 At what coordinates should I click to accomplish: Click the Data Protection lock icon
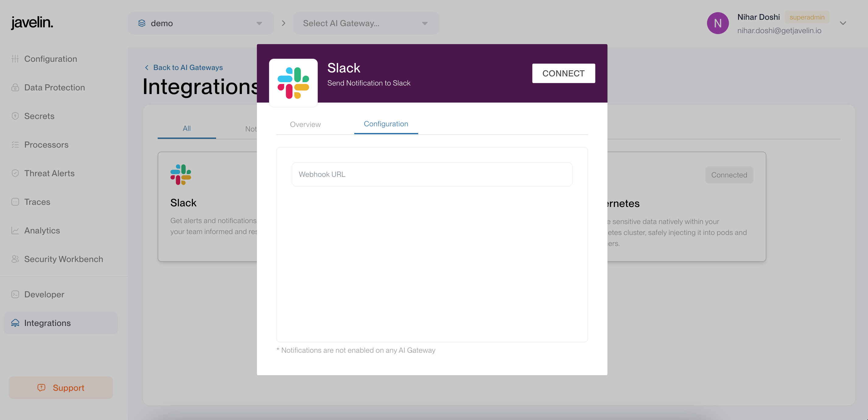point(15,87)
